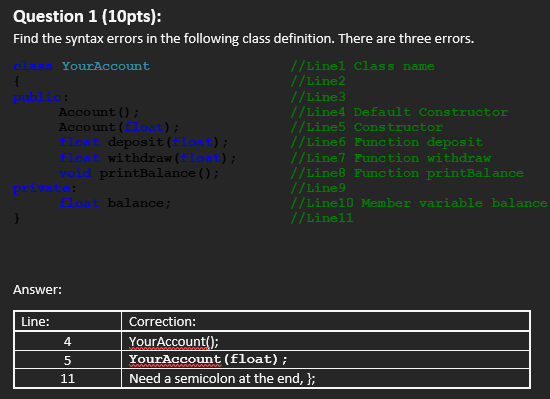Viewport: 550px width, 399px height.
Task: Click the closing brace of the class
Action: point(16,218)
